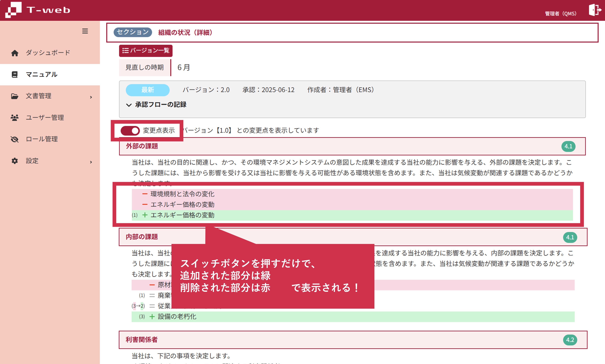Select the ユーザー管理 menu item
Viewport: 605px width, 364px height.
pos(45,118)
